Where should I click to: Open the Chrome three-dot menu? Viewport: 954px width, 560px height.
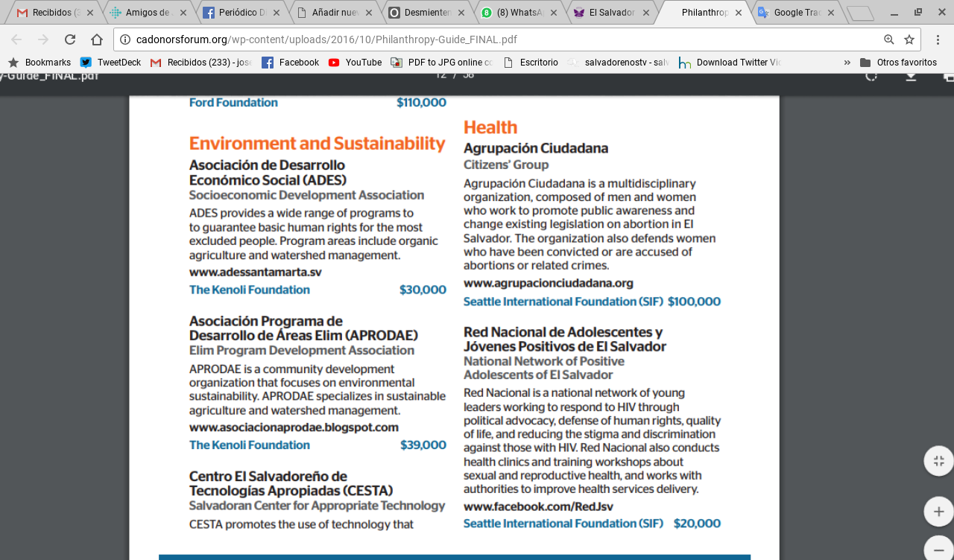(938, 39)
